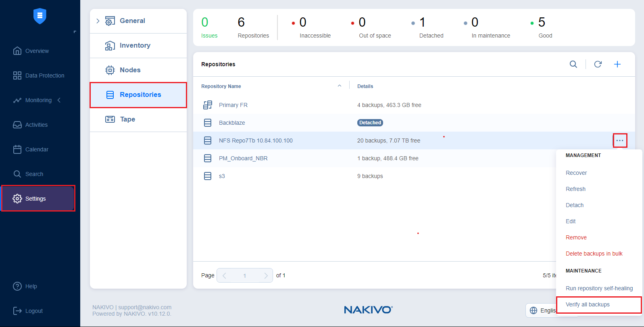
Task: Collapse the Monitoring sidebar chevron
Action: (x=59, y=100)
